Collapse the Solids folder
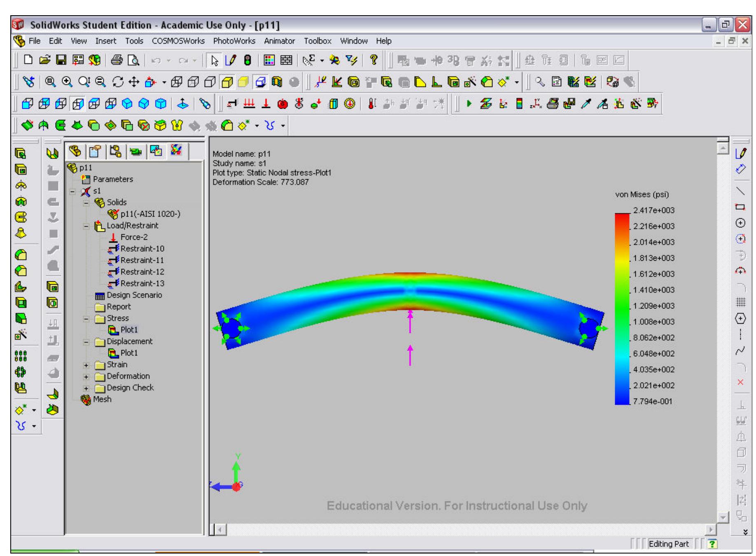756x556 pixels. click(x=86, y=203)
